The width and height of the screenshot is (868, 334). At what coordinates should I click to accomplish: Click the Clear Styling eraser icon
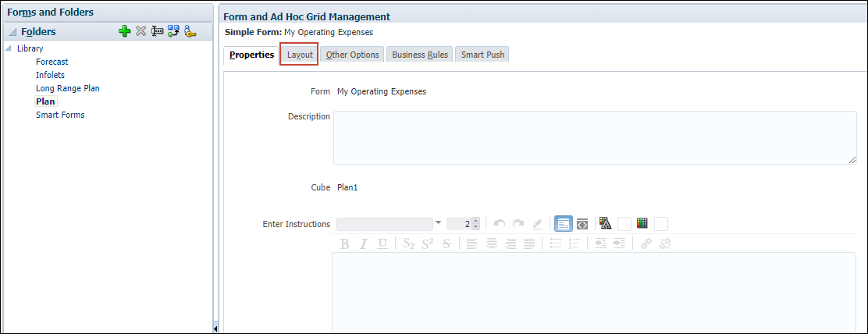click(537, 224)
